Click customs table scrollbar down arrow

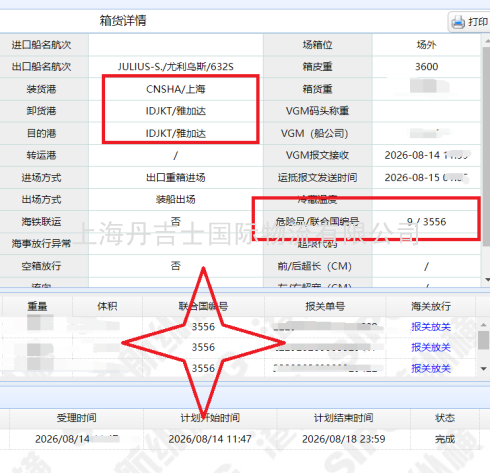[x=484, y=368]
